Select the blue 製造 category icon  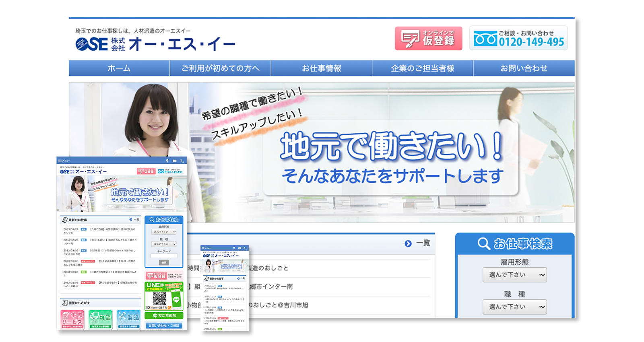click(x=129, y=319)
